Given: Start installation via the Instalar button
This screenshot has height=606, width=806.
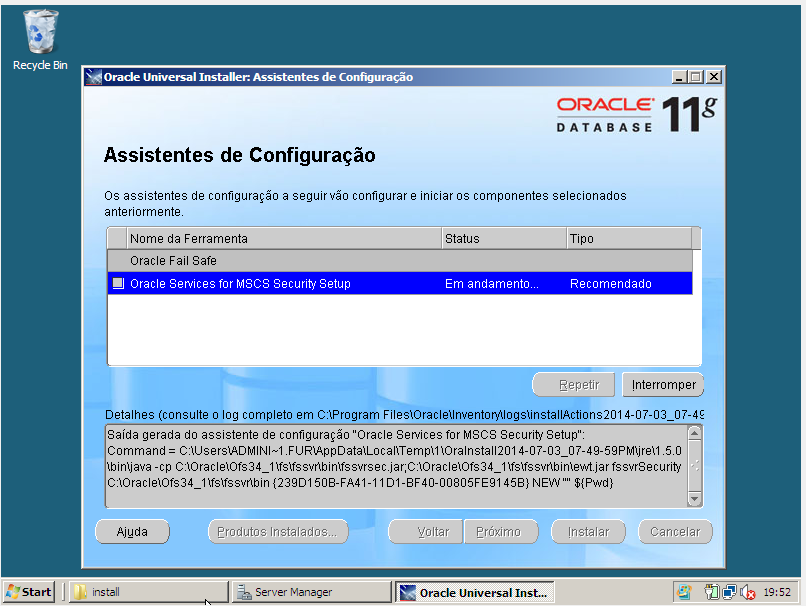Looking at the screenshot, I should point(588,531).
